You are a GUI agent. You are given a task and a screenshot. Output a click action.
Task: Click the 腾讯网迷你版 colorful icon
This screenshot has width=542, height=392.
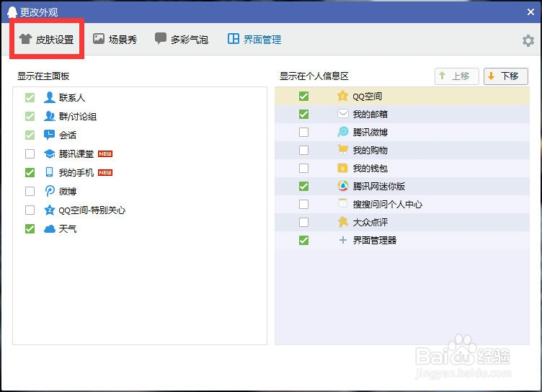342,186
